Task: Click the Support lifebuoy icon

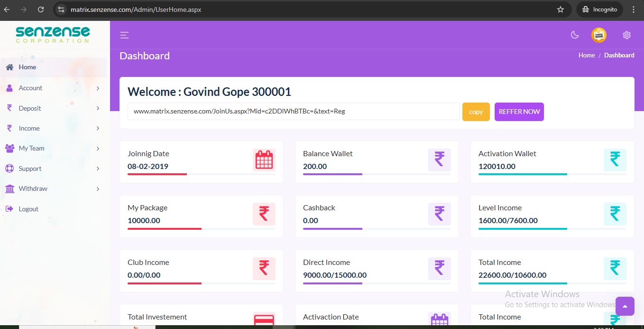Action: (9, 169)
